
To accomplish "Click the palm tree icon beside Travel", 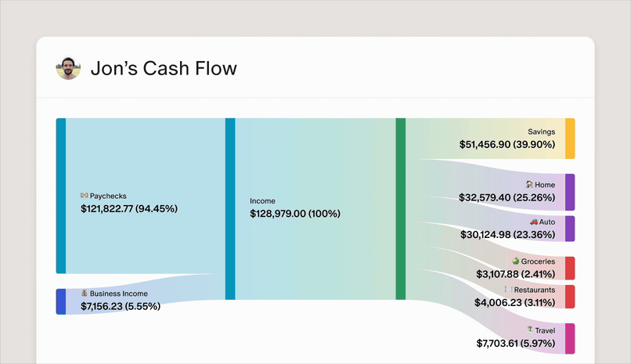I will pos(529,330).
